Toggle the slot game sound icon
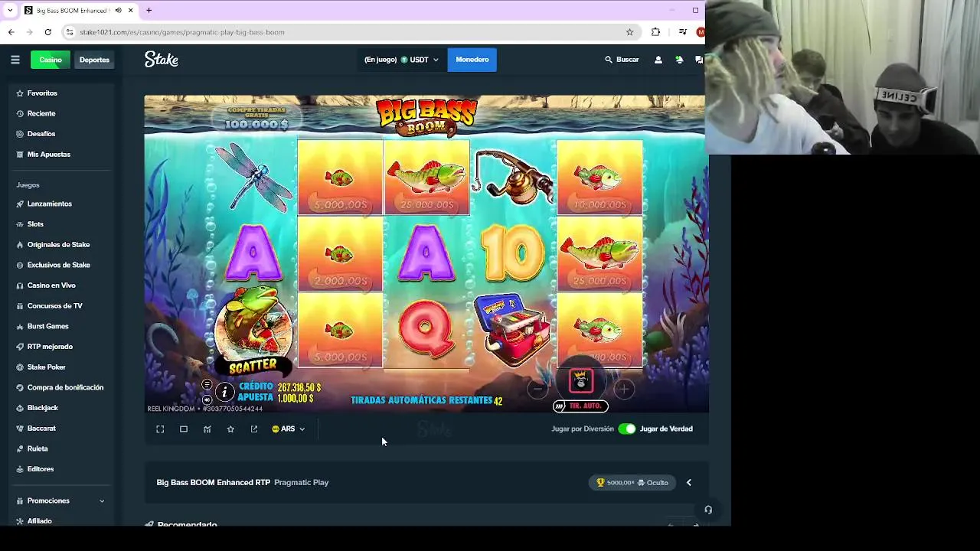This screenshot has height=551, width=980. 207,399
